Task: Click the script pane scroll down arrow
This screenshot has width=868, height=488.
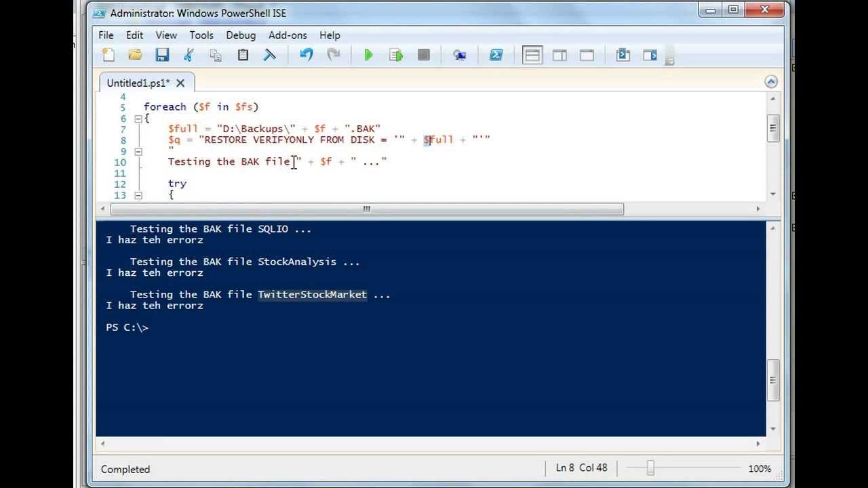Action: (x=773, y=194)
